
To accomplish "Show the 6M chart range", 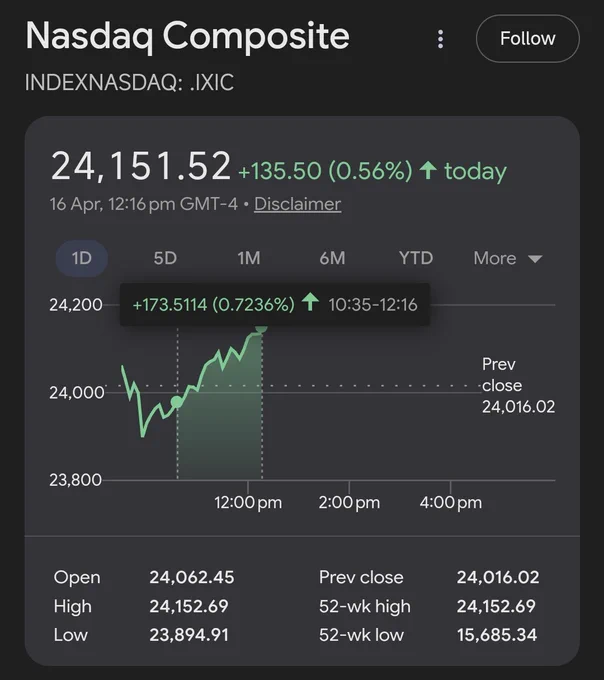I will point(333,258).
